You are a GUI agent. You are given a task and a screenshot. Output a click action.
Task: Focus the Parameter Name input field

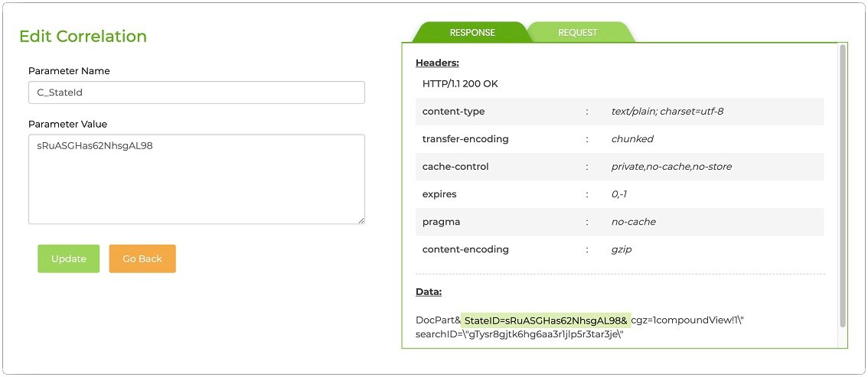(196, 93)
